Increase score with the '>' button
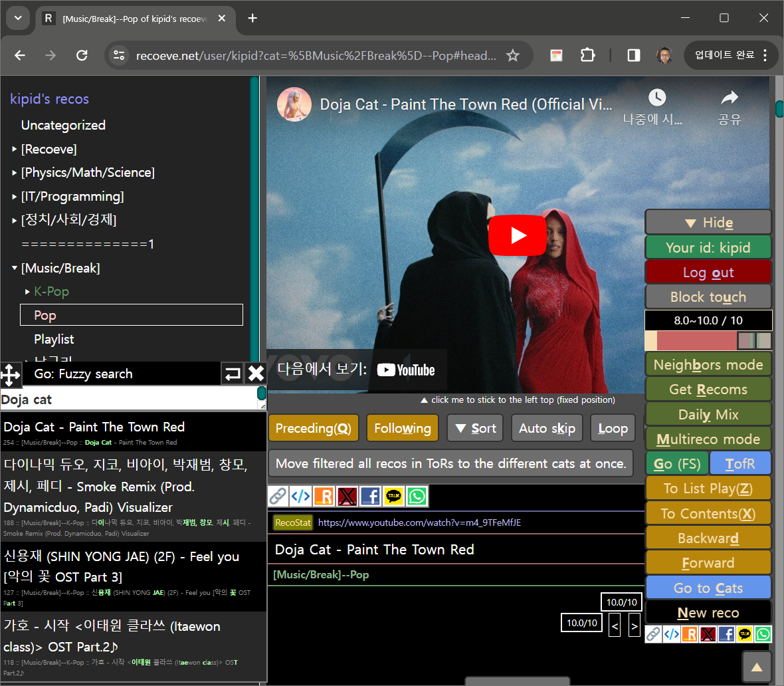Screen dimensions: 784x686 (x=634, y=626)
